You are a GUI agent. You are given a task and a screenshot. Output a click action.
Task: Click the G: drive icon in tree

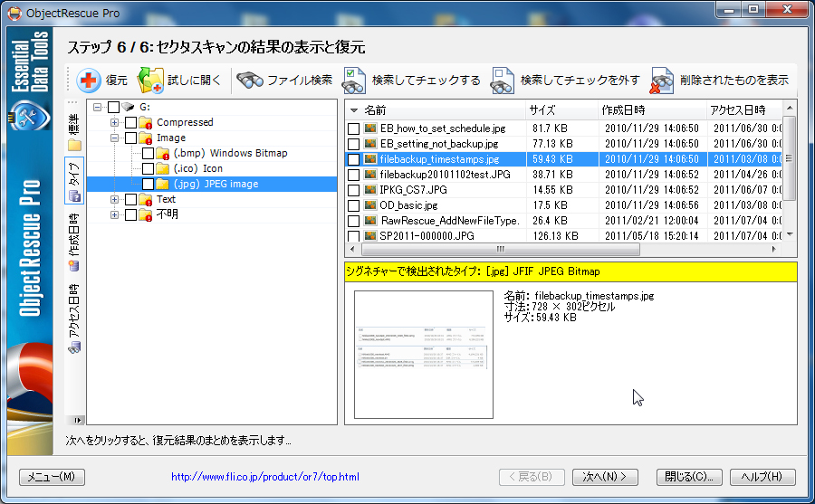pyautogui.click(x=128, y=107)
